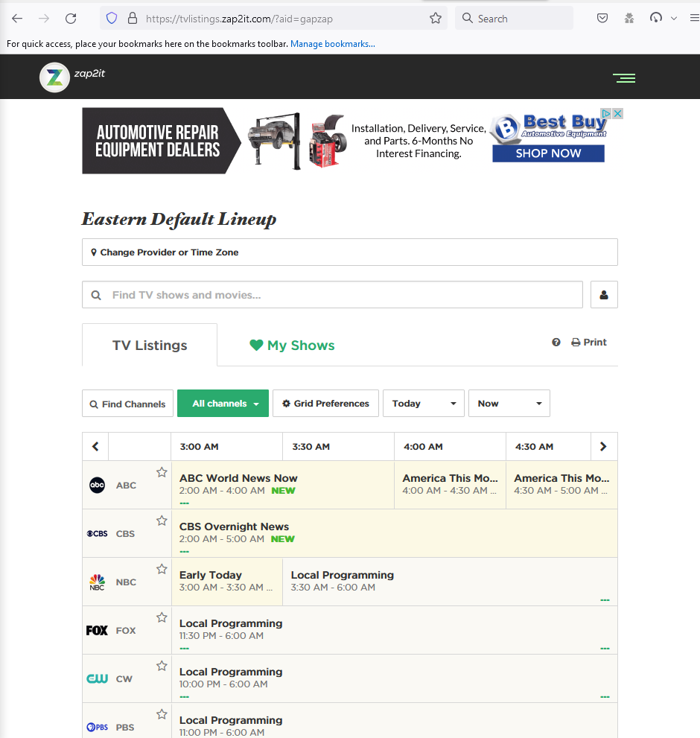Open America This Morning at 4:00 AM
Screen dimensions: 700x738
(450, 486)
